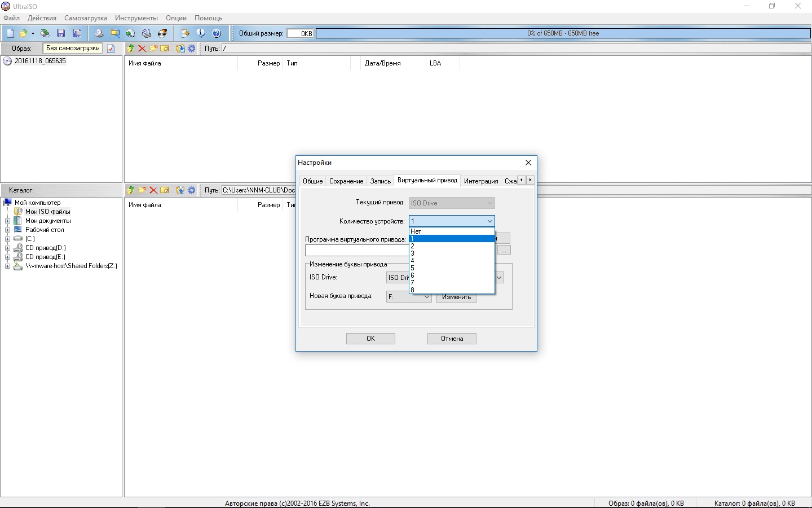Screen dimensions: 812x508
Task: Click the Help question mark icon
Action: tap(216, 33)
